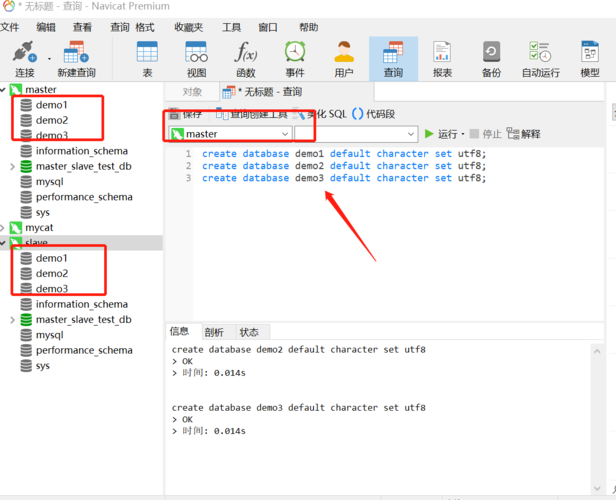Open the View objects icon
The height and width of the screenshot is (500, 616).
pos(196,59)
